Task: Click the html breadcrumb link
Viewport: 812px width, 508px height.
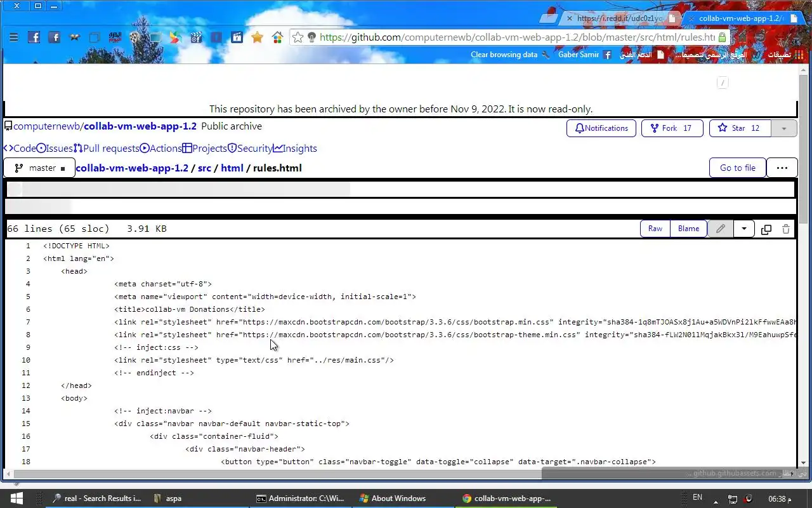Action: (232, 168)
